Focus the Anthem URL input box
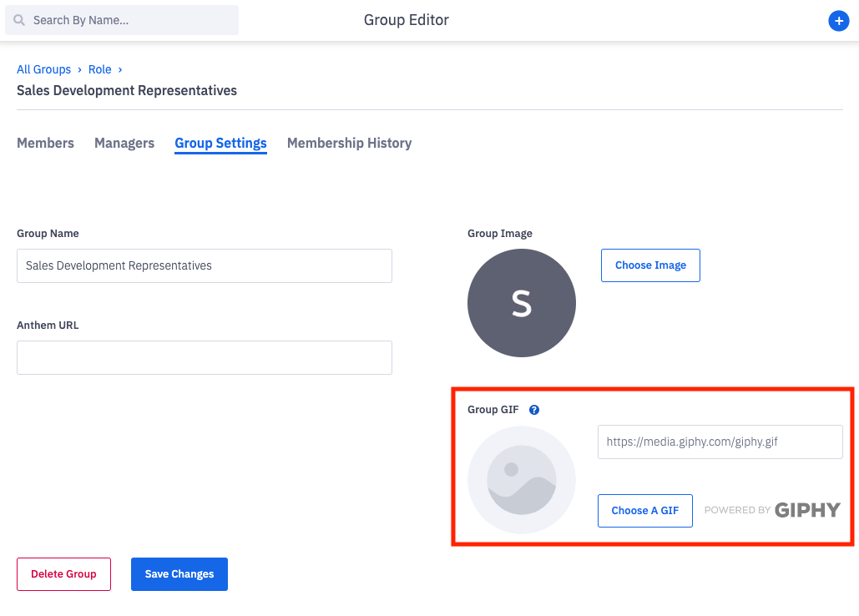 [205, 357]
